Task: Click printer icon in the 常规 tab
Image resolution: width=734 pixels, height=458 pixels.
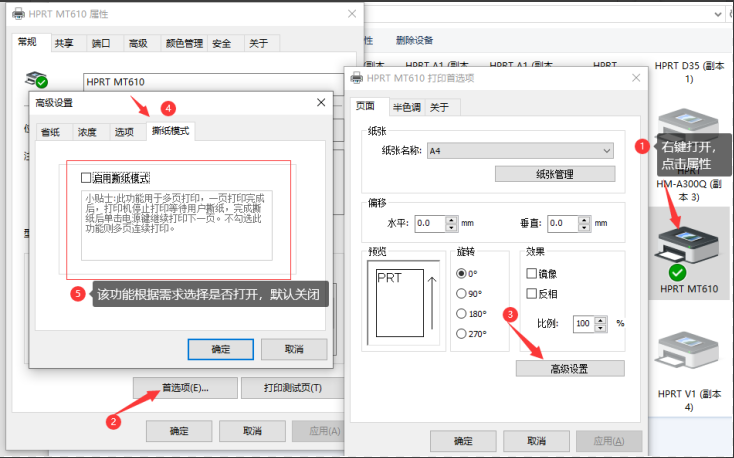Action: (x=37, y=82)
